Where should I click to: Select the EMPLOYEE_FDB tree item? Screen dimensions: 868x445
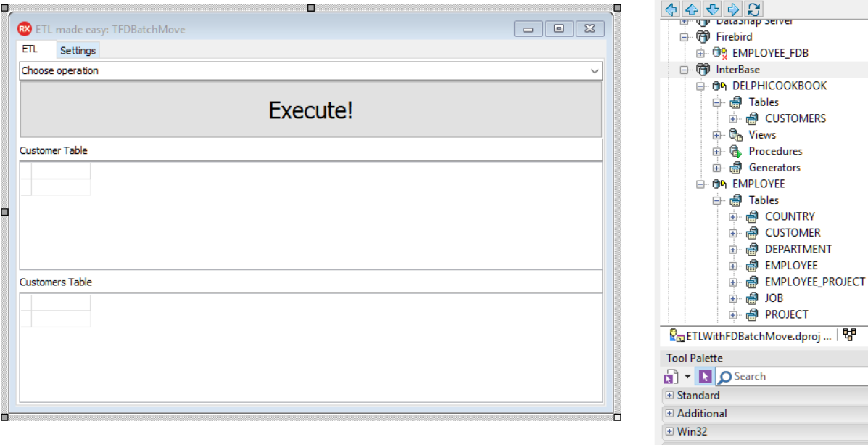tap(772, 53)
